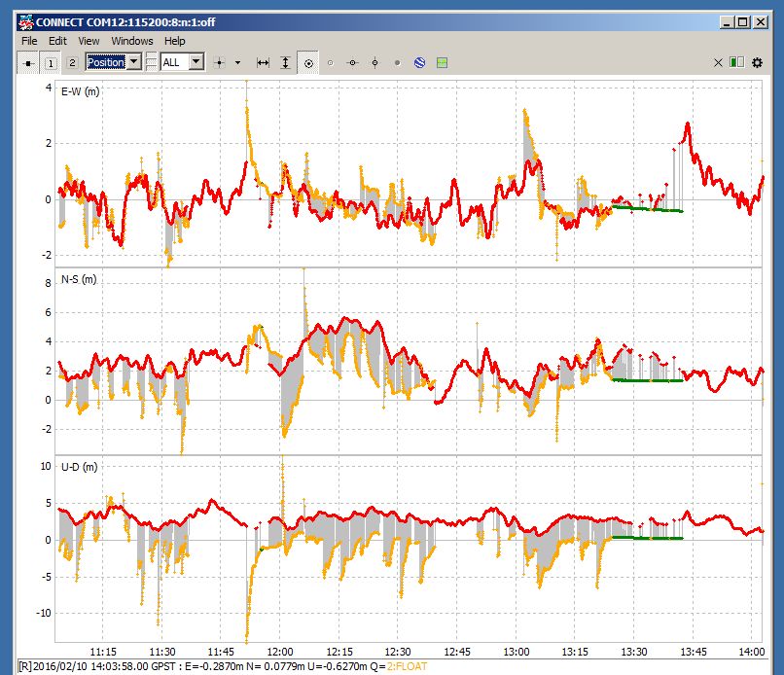
Task: Open the green map view icon
Action: point(442,63)
